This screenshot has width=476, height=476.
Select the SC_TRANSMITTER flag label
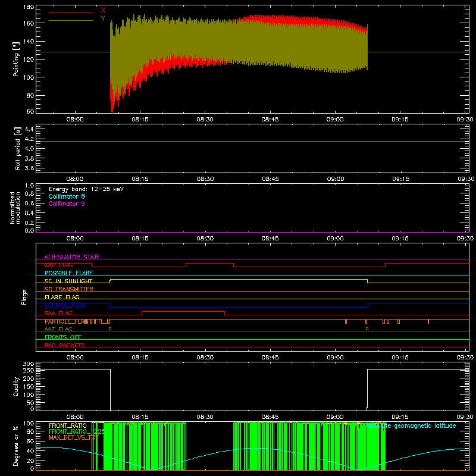pyautogui.click(x=69, y=289)
